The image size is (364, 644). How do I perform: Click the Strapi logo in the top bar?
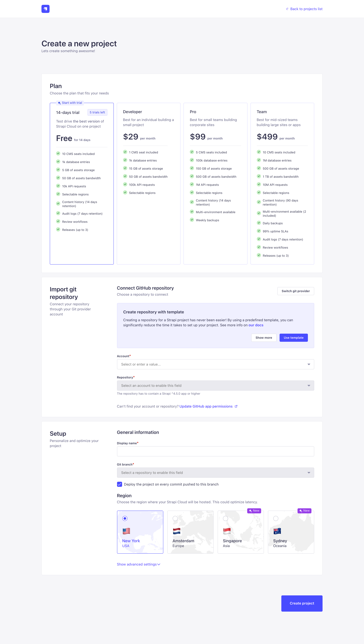[x=45, y=9]
